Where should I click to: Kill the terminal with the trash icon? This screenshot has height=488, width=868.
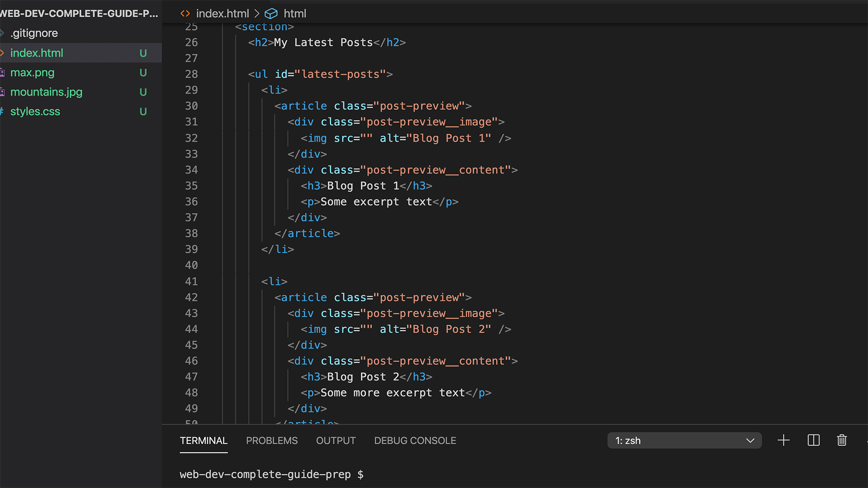tap(841, 440)
